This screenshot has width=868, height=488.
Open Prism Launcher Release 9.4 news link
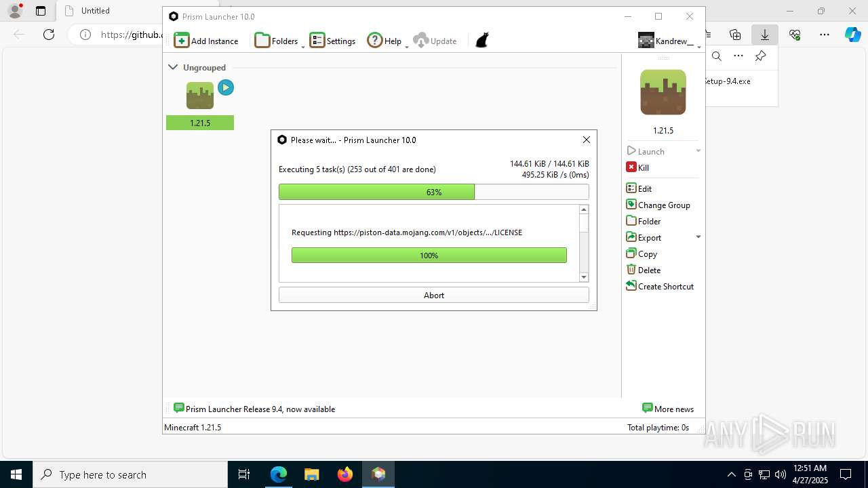click(254, 409)
